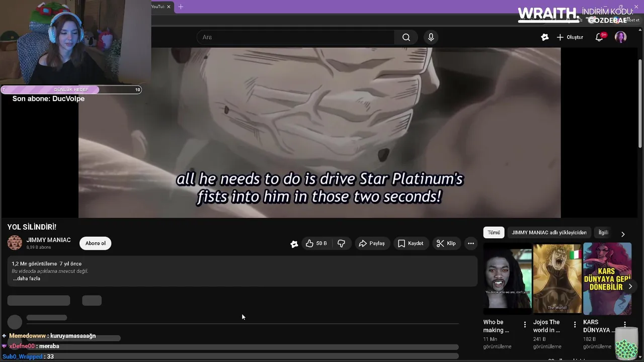
Task: Open options for KARS DÜNYAYA short
Action: point(624,325)
